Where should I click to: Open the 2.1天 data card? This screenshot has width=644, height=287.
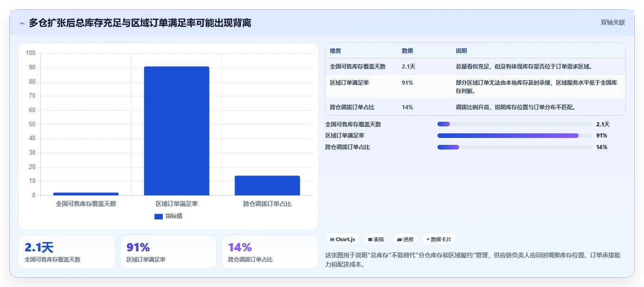67,252
